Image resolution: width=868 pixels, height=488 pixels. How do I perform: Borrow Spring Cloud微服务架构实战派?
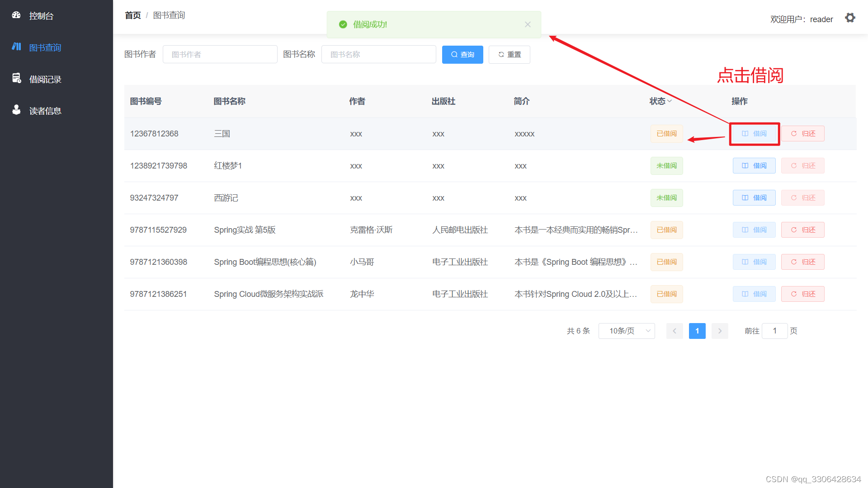click(x=754, y=294)
